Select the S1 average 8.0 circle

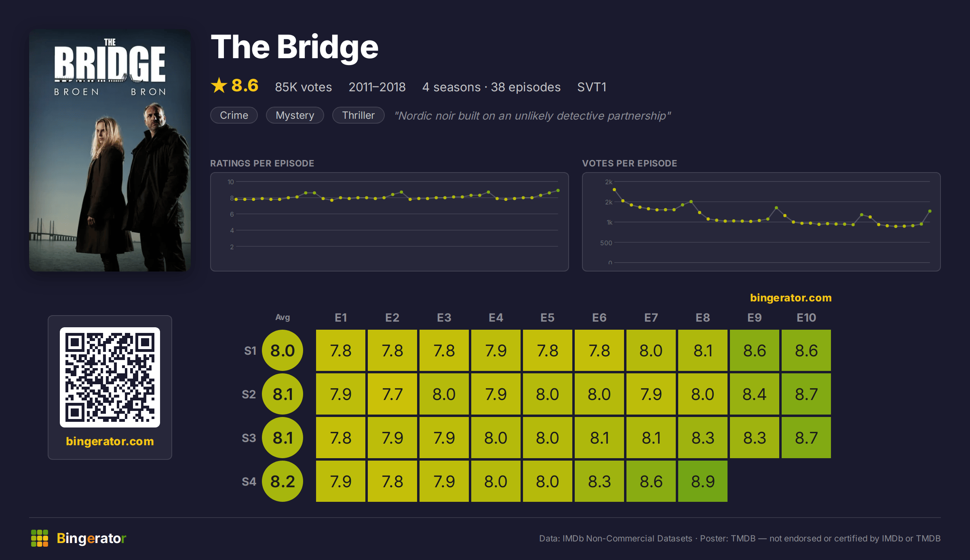point(283,350)
